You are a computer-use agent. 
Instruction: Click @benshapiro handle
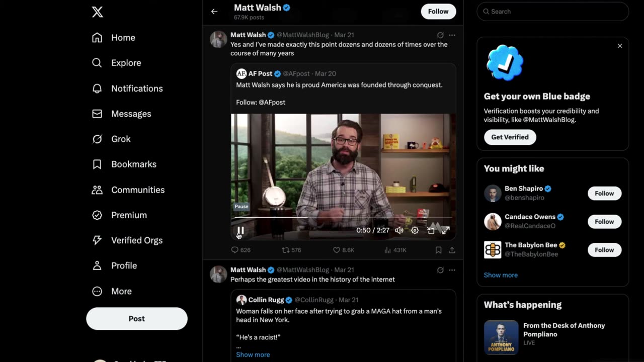[x=524, y=198]
